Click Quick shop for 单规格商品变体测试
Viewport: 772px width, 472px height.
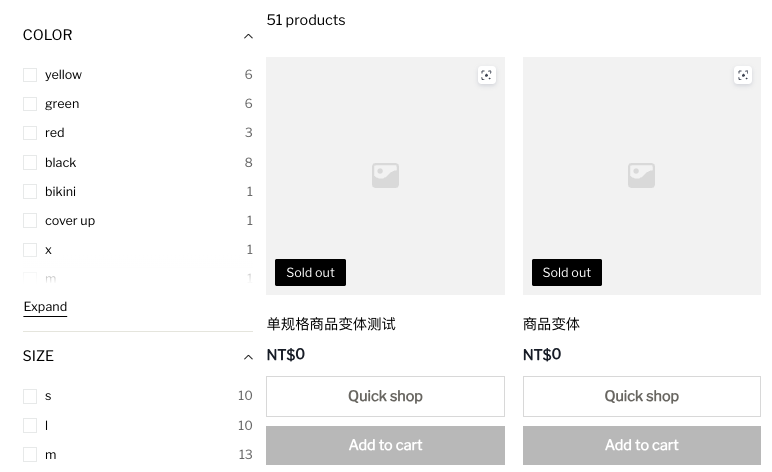point(386,396)
